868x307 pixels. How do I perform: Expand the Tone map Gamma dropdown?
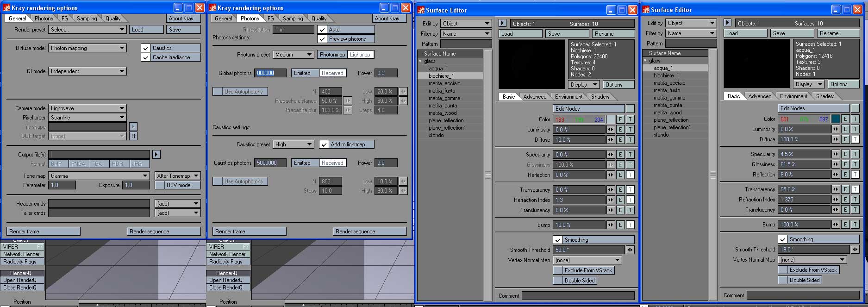pyautogui.click(x=99, y=176)
